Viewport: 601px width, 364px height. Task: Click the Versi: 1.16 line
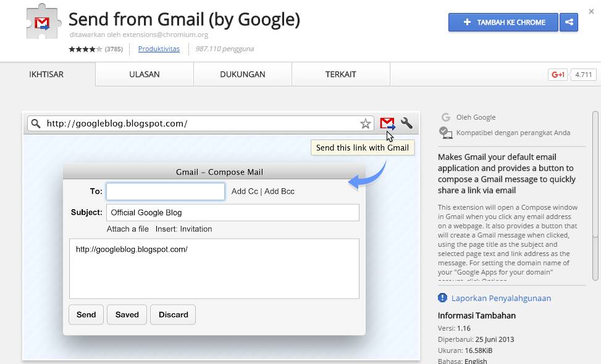[454, 328]
